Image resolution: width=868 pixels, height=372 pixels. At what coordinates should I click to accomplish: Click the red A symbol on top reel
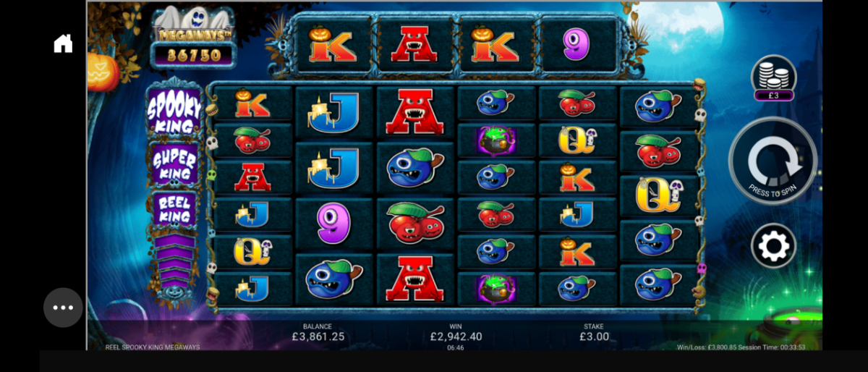(414, 45)
